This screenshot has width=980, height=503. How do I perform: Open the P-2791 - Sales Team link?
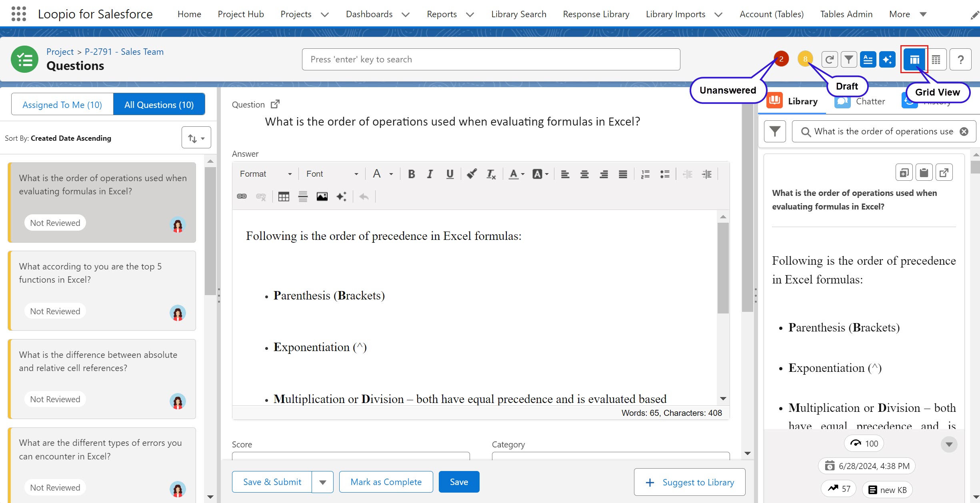tap(124, 52)
